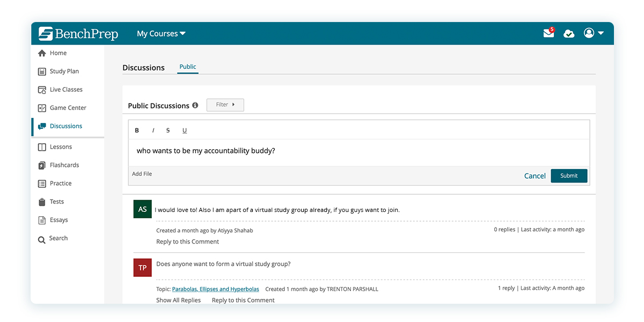
Task: Click "1 reply" count text
Action: click(x=506, y=288)
